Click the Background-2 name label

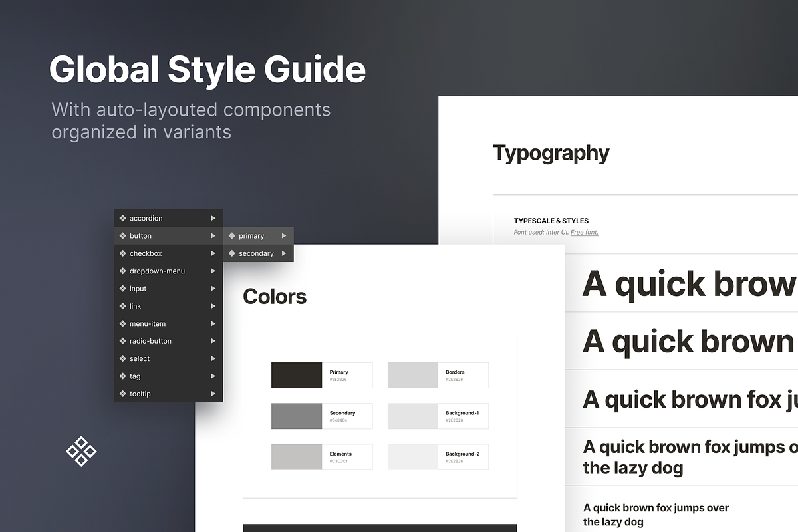pyautogui.click(x=463, y=454)
